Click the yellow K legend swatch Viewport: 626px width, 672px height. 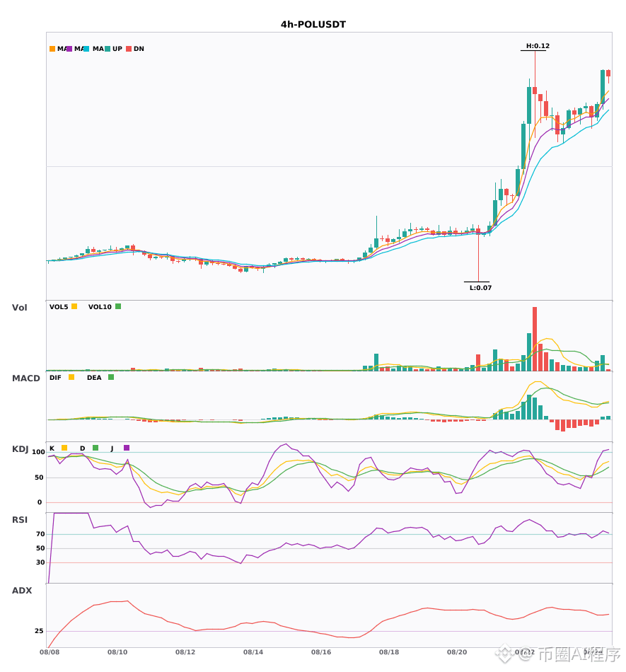64,448
